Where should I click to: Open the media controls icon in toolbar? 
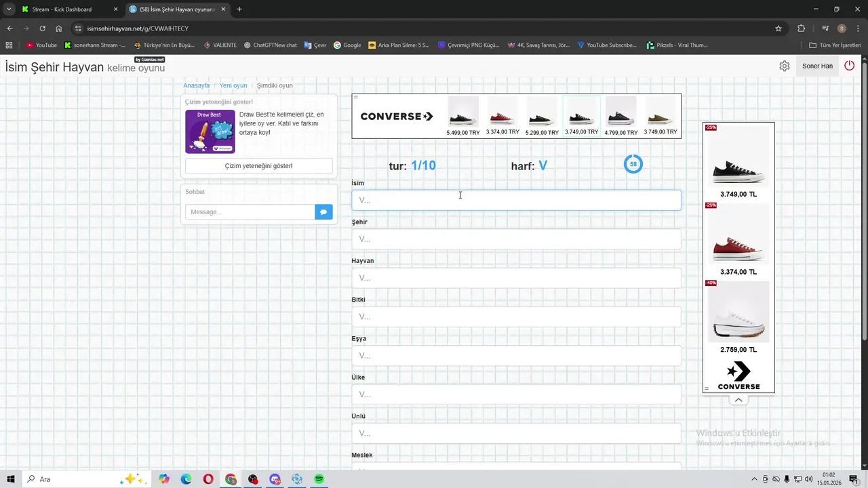[x=825, y=28]
